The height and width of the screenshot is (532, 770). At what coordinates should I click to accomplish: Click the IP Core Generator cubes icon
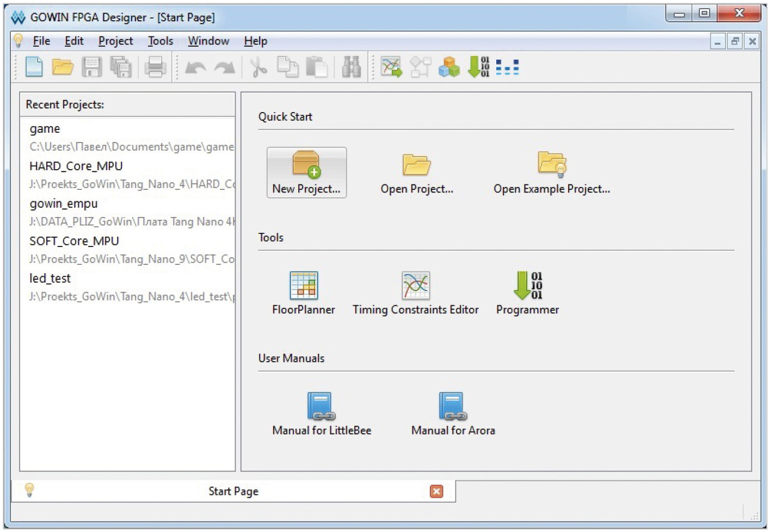click(449, 67)
